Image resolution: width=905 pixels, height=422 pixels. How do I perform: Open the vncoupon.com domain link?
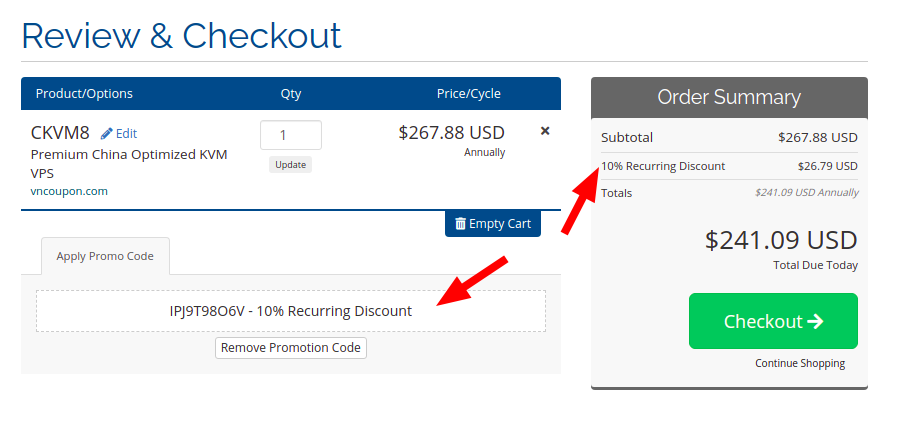click(x=69, y=191)
